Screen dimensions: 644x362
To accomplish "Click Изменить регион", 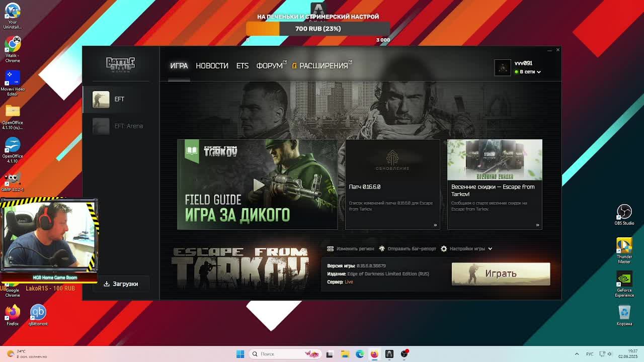I will pyautogui.click(x=351, y=248).
